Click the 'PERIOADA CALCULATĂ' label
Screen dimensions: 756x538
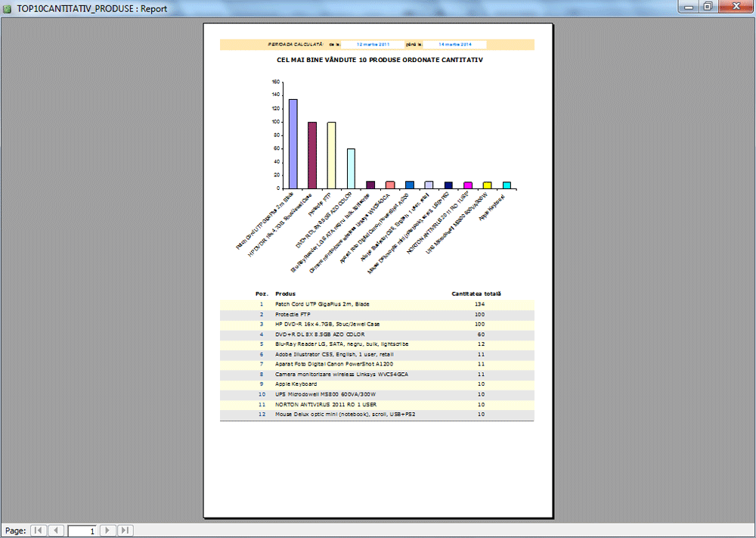(296, 45)
